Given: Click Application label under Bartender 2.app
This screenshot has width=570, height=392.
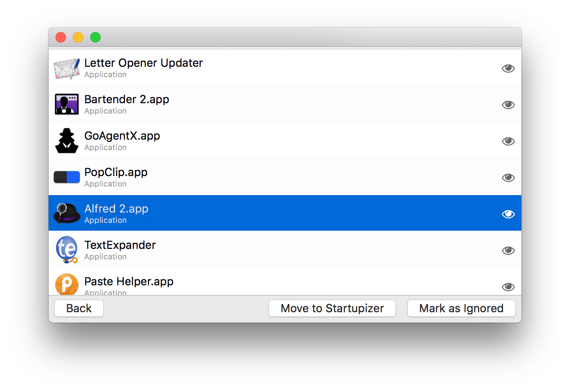Looking at the screenshot, I should tap(105, 111).
